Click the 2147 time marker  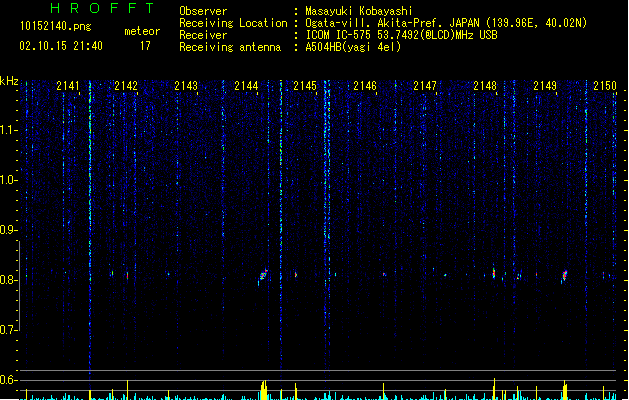point(425,86)
